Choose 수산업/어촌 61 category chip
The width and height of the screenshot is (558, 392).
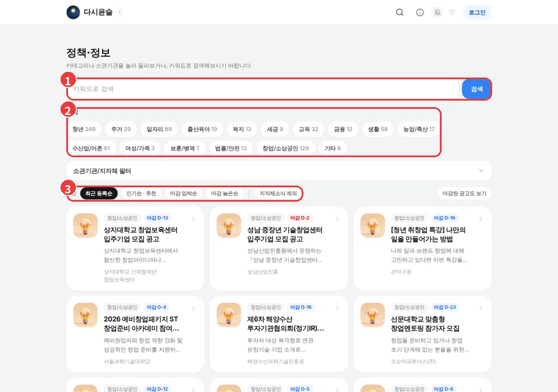[91, 149]
